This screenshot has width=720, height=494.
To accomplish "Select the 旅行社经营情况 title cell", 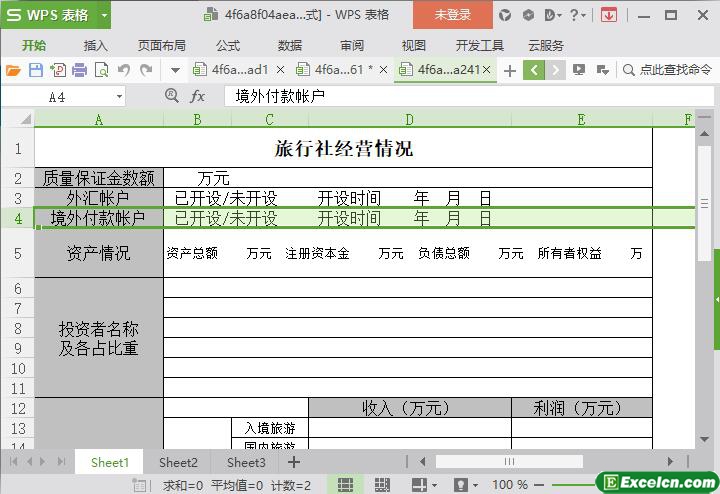I will [x=343, y=149].
